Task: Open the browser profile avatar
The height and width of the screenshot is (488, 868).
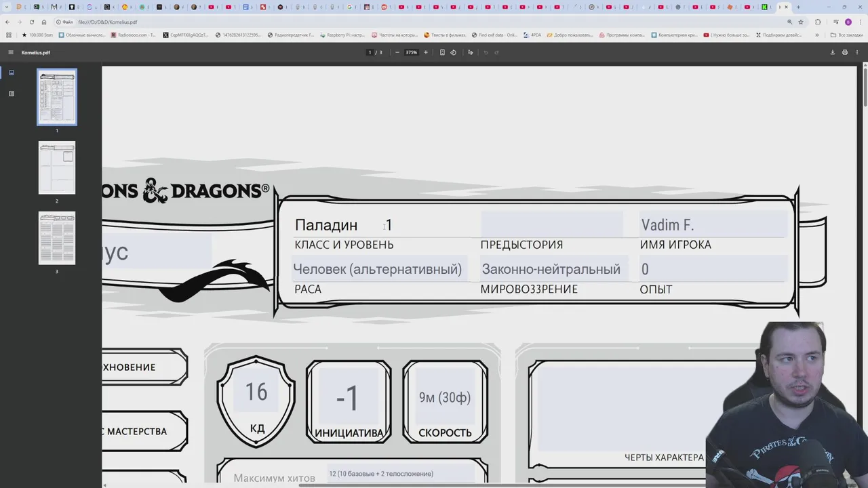Action: pos(848,22)
